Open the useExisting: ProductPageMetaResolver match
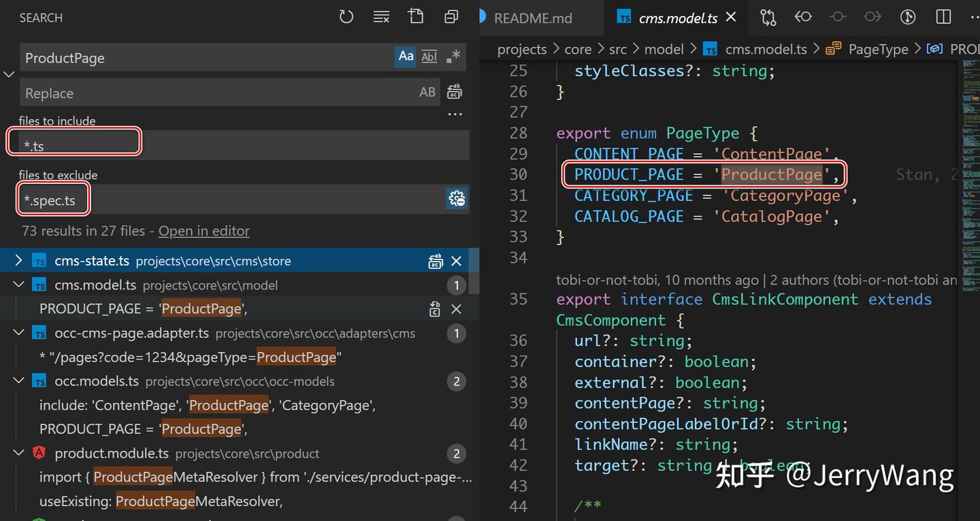980x521 pixels. (x=240, y=502)
